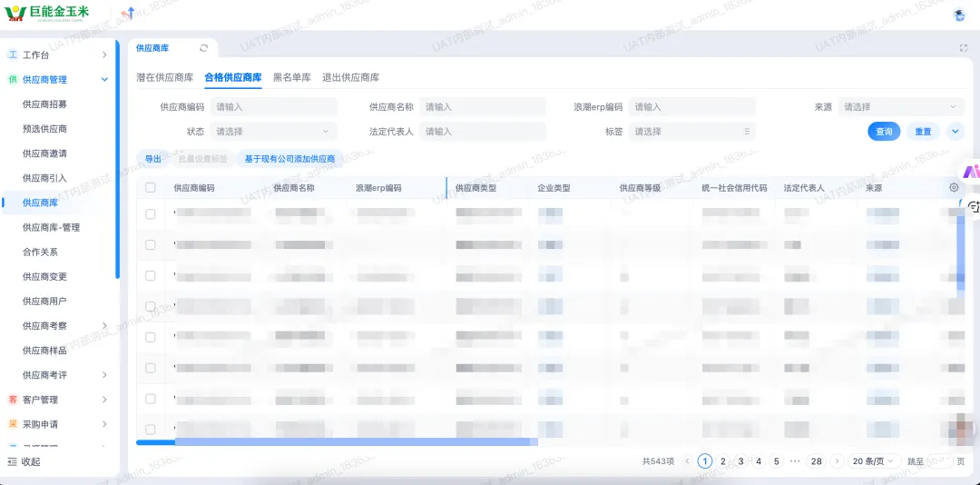
Task: Open 合作关系 in sidebar
Action: [x=40, y=252]
